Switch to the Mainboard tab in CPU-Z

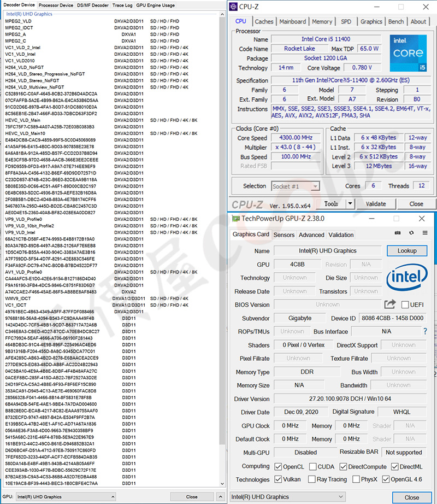[292, 21]
